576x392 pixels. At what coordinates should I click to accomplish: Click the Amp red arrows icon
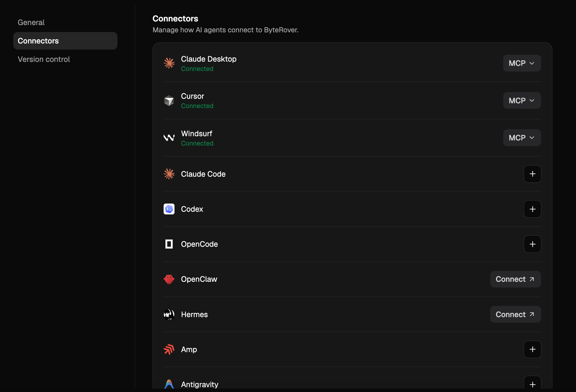pos(169,349)
